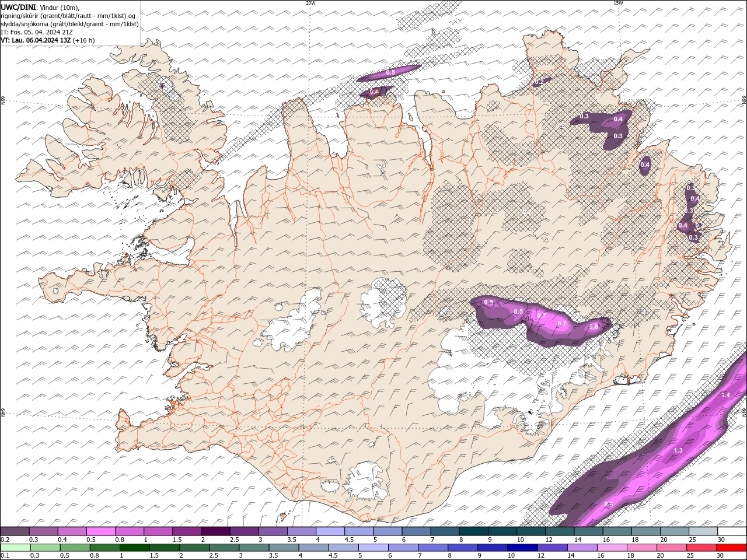Click the darkest purple upper swatch labeled 2
Screen dimensions: 747x560
tap(215, 531)
